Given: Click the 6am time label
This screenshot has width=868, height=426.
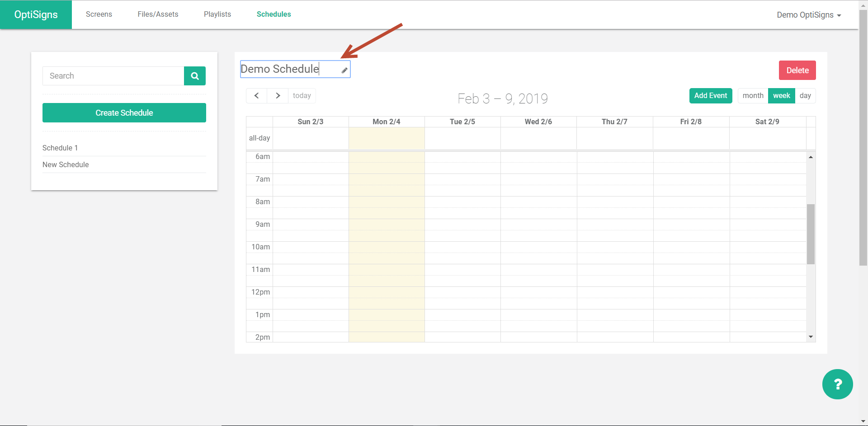Looking at the screenshot, I should coord(263,157).
